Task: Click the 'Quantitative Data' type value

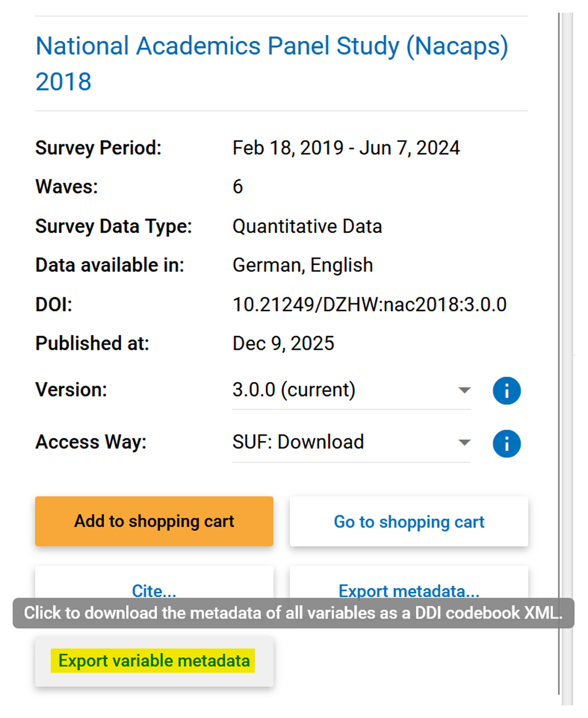Action: coord(307,226)
